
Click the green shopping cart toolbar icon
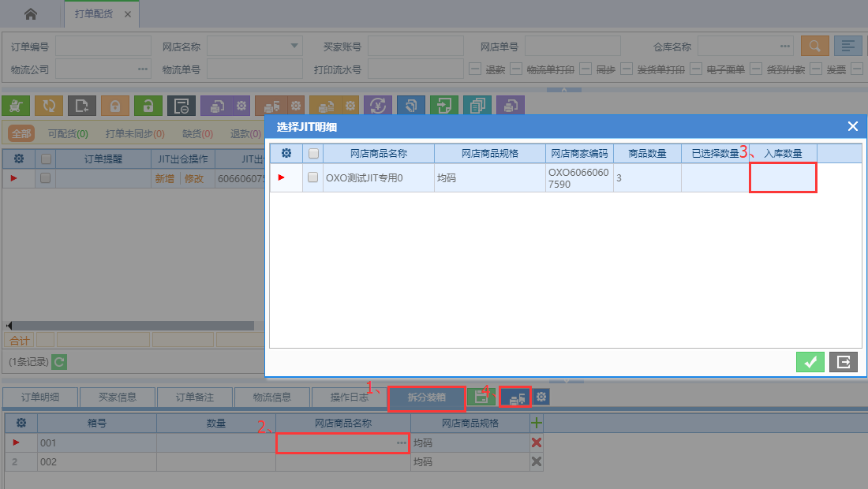point(16,106)
